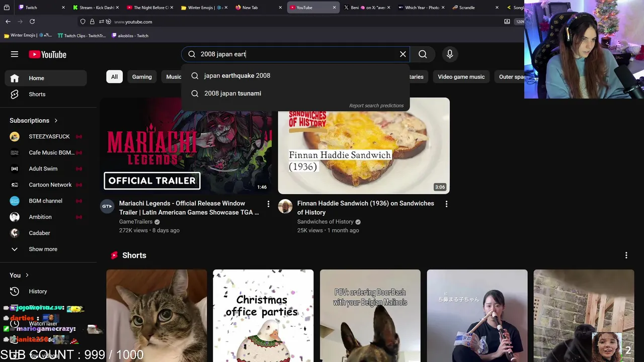Open Cadaber channel subscription
The height and width of the screenshot is (362, 644).
point(46,233)
